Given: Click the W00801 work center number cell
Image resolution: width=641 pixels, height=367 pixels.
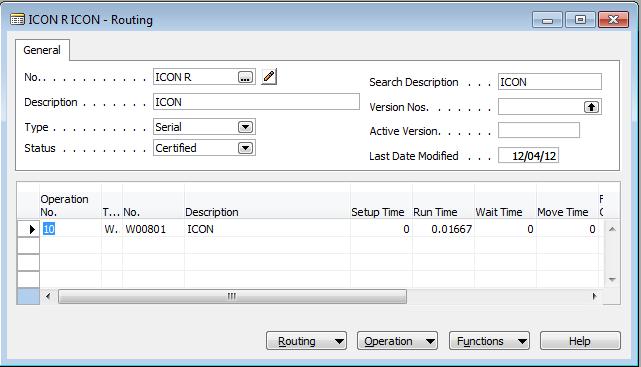Looking at the screenshot, I should [153, 229].
